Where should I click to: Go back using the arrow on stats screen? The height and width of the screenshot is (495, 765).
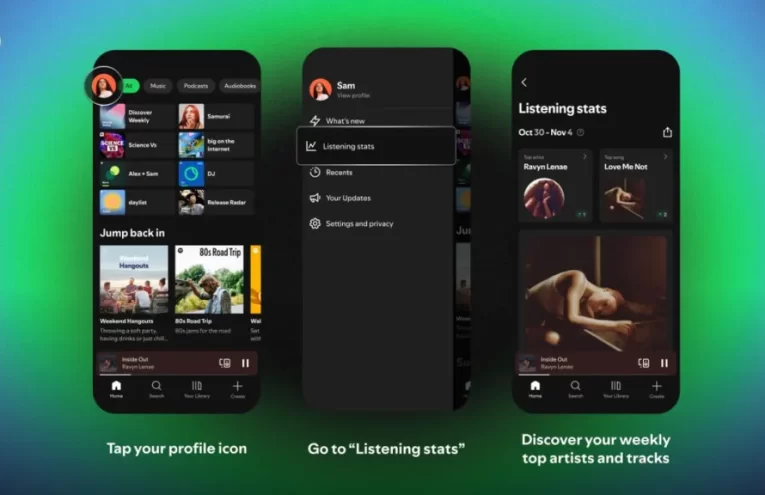click(524, 82)
